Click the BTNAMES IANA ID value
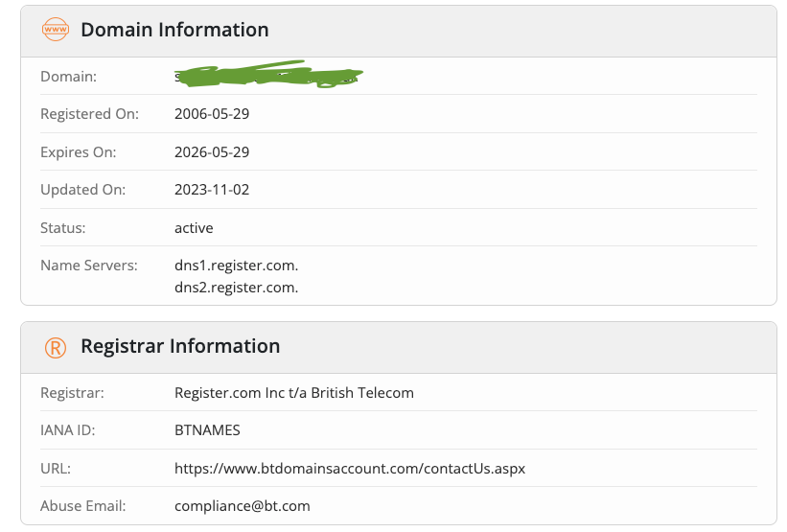787x532 pixels. (207, 430)
